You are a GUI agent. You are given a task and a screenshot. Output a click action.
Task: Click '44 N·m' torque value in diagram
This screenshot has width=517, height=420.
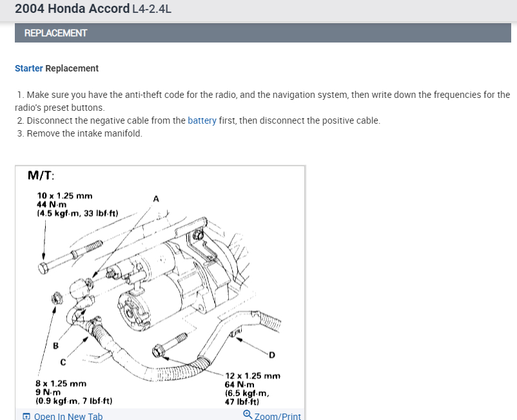pyautogui.click(x=52, y=205)
